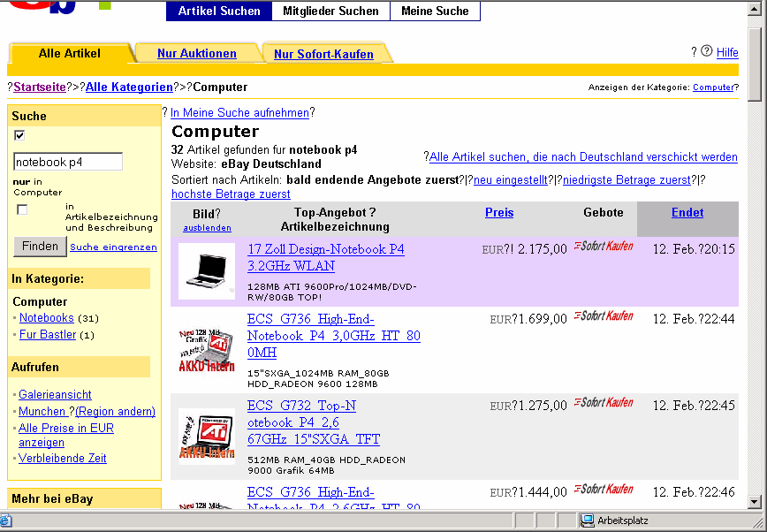
Task: Open ATI thumbnail of ECS G732 notebook
Action: pos(207,436)
